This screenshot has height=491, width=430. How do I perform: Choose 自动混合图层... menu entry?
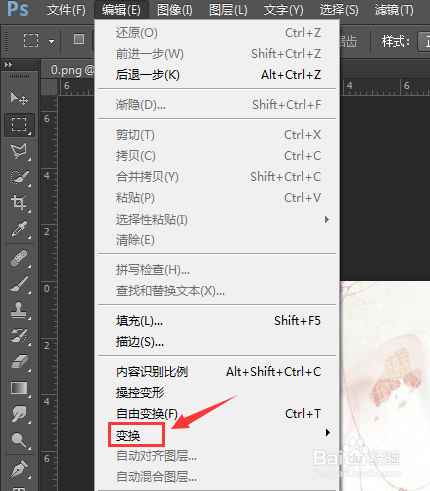click(x=217, y=477)
